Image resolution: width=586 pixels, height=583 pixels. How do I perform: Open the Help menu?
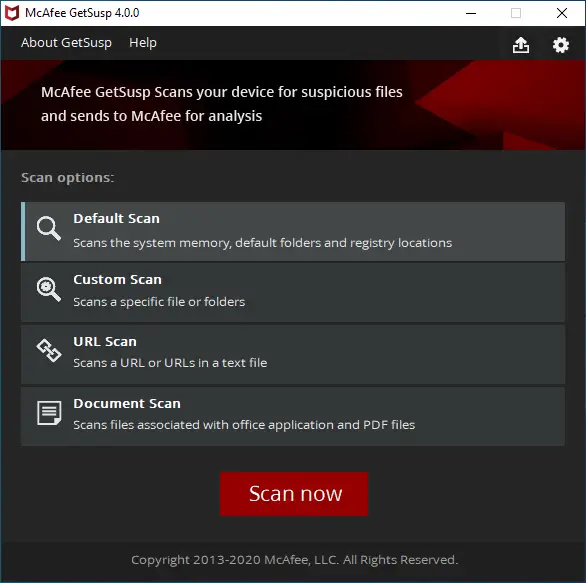[x=143, y=43]
